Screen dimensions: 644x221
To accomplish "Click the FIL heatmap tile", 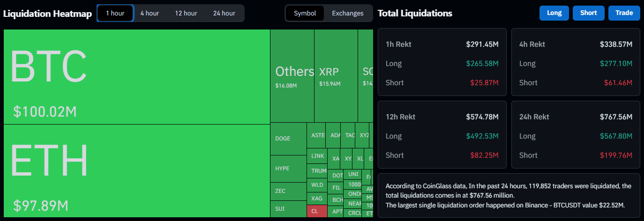I will tap(336, 188).
